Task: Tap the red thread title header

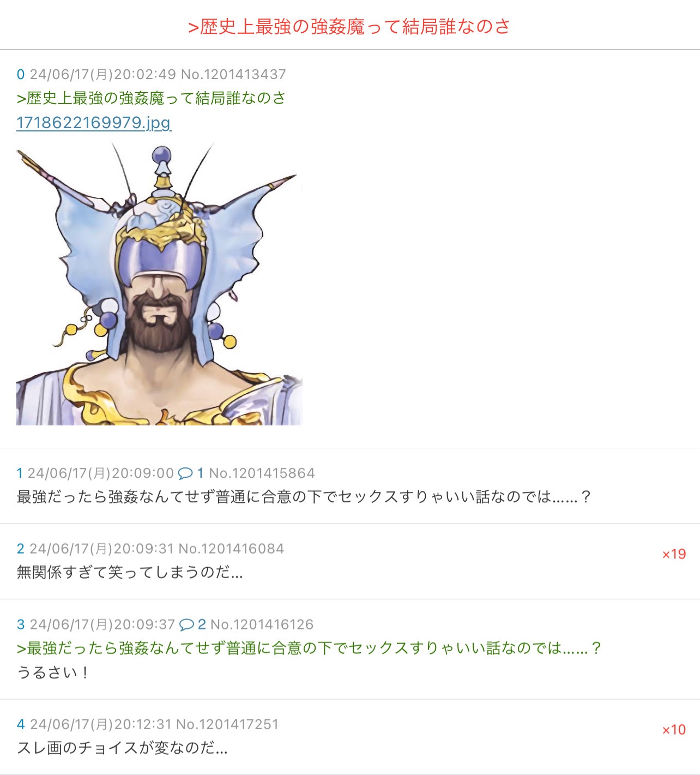Action: tap(349, 26)
